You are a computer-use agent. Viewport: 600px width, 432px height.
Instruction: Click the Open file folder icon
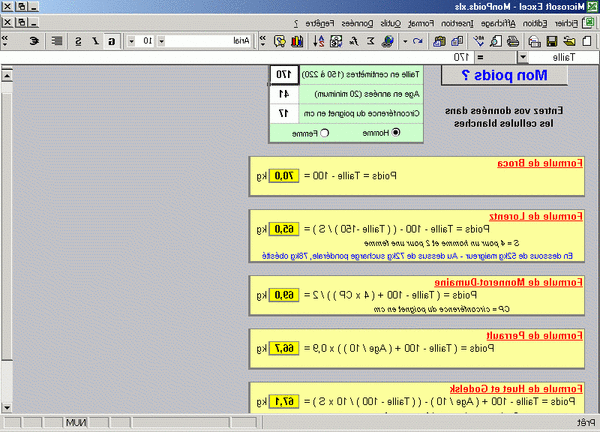569,41
